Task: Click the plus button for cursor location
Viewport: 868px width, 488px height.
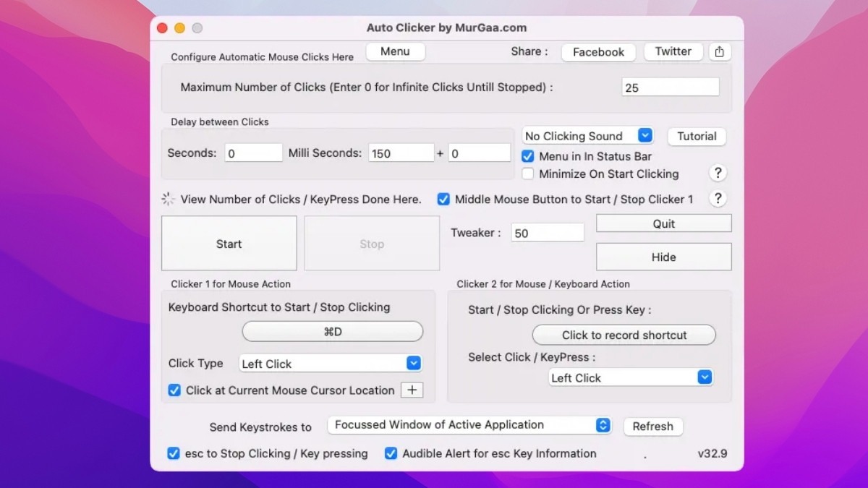Action: pos(412,390)
